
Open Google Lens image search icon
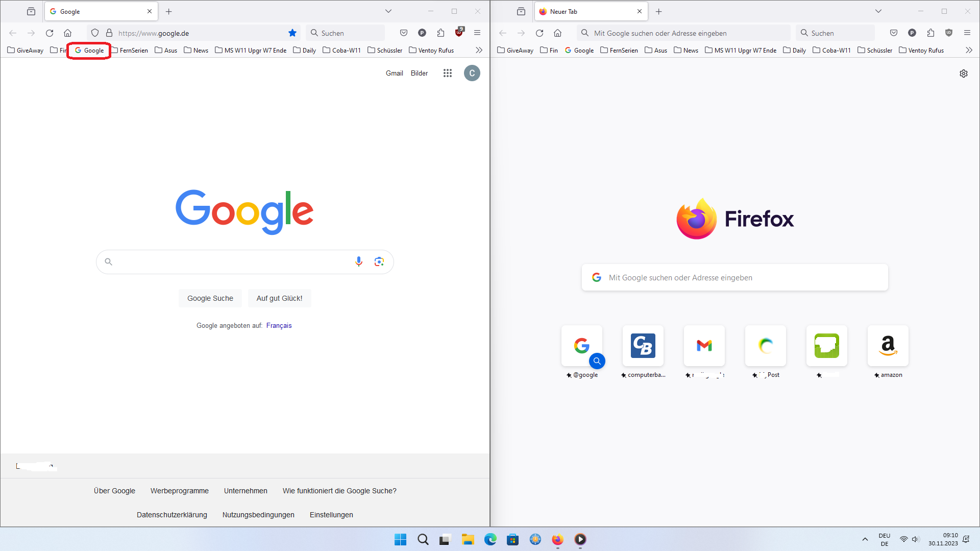click(x=379, y=261)
